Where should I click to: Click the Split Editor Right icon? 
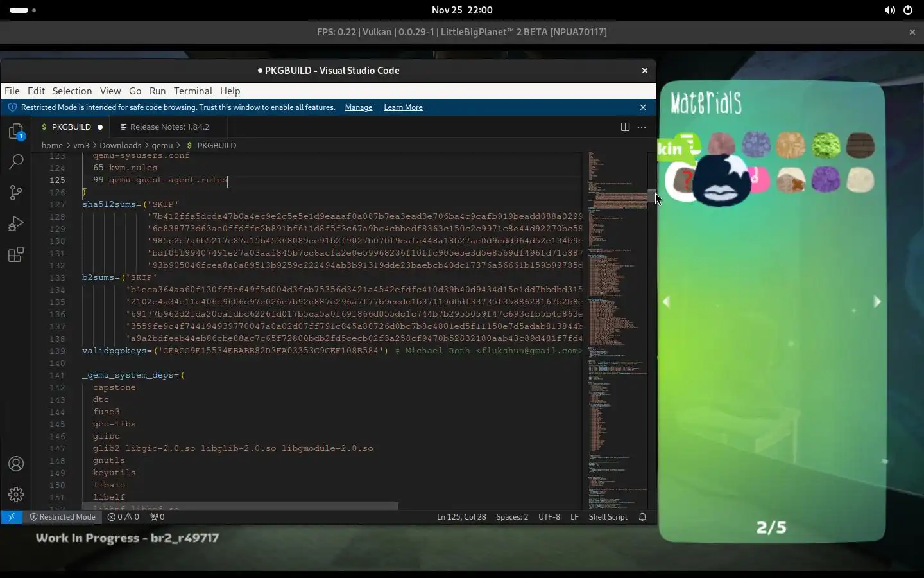point(625,127)
